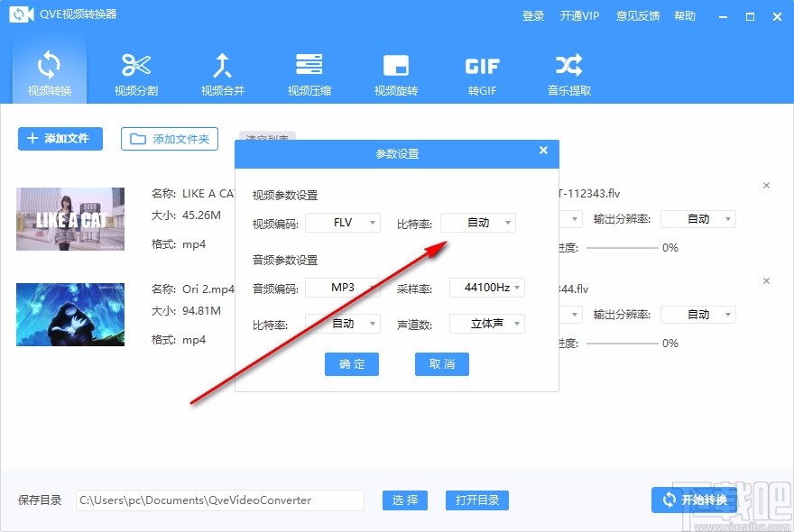Open the 音频编码 MP3 dropdown
The height and width of the screenshot is (532, 794).
(343, 288)
